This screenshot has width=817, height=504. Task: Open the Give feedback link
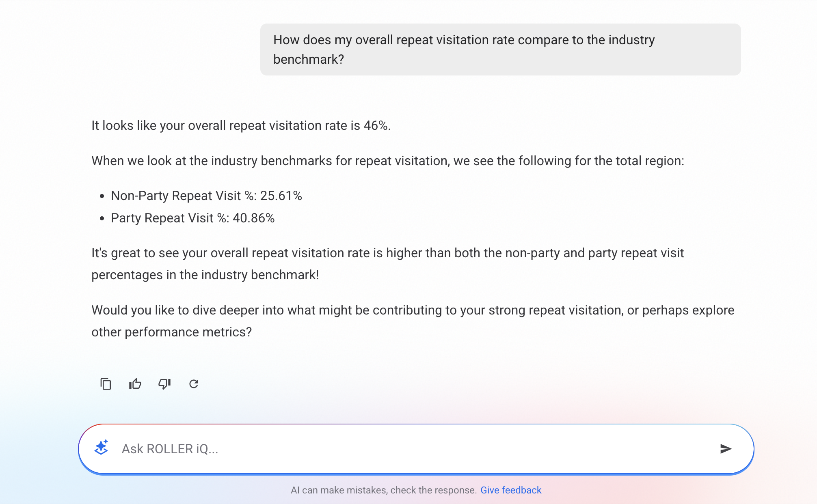[510, 490]
